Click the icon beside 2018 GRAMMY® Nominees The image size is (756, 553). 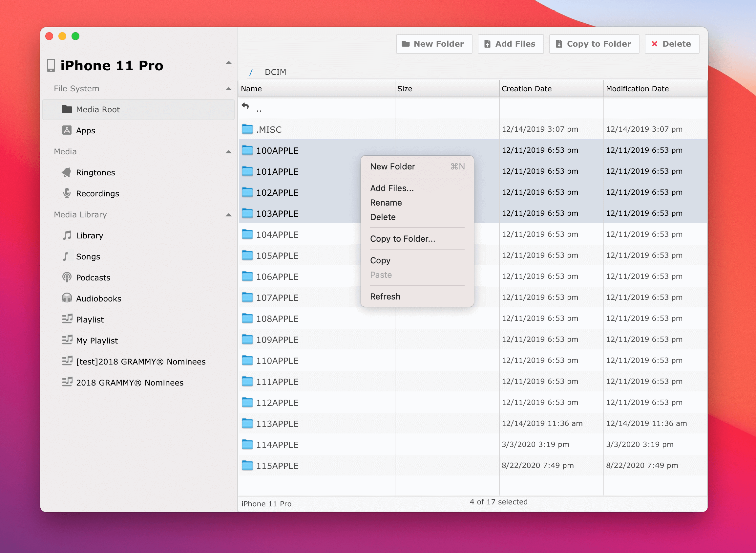point(67,382)
